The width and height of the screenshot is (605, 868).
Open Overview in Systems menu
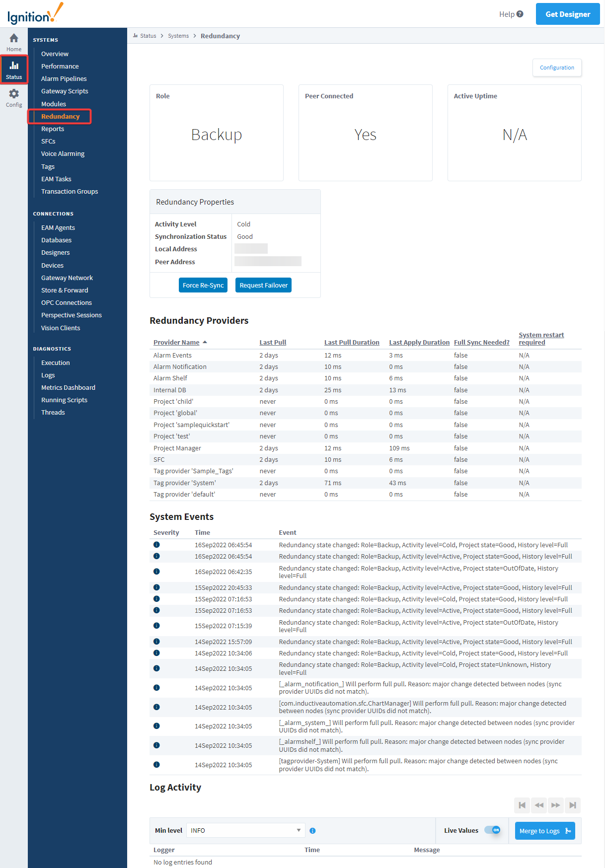[x=55, y=54]
